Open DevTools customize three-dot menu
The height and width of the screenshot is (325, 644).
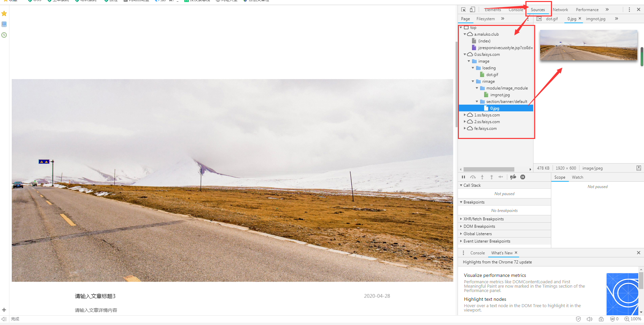[629, 10]
